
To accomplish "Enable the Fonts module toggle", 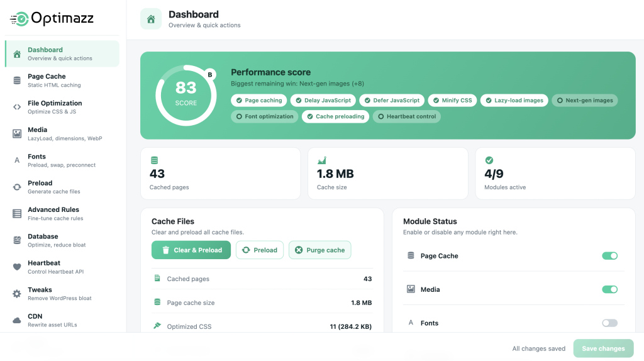I will point(609,323).
